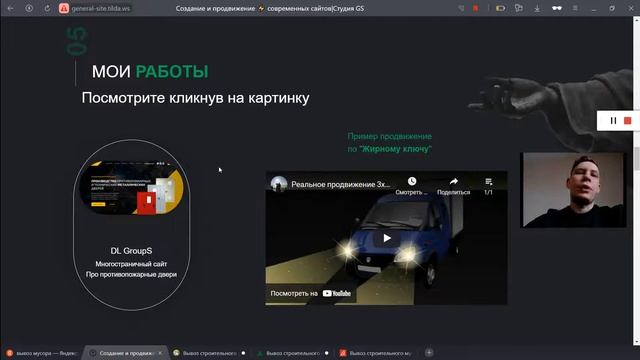This screenshot has width=640, height=360.
Task: Open the browser hamburger menu
Action: 575,8
